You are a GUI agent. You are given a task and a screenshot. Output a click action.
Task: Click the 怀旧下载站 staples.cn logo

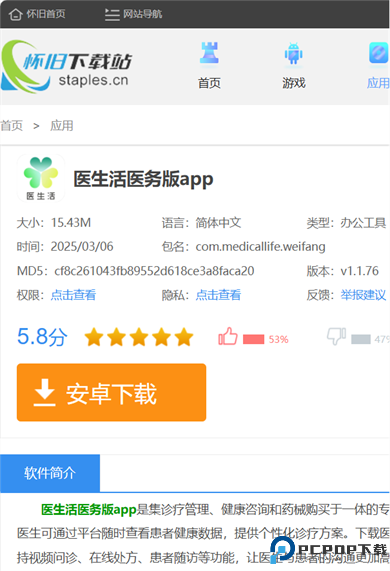click(x=67, y=67)
